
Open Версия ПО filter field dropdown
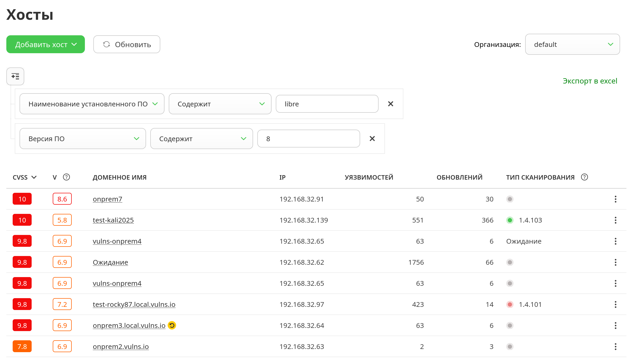83,139
